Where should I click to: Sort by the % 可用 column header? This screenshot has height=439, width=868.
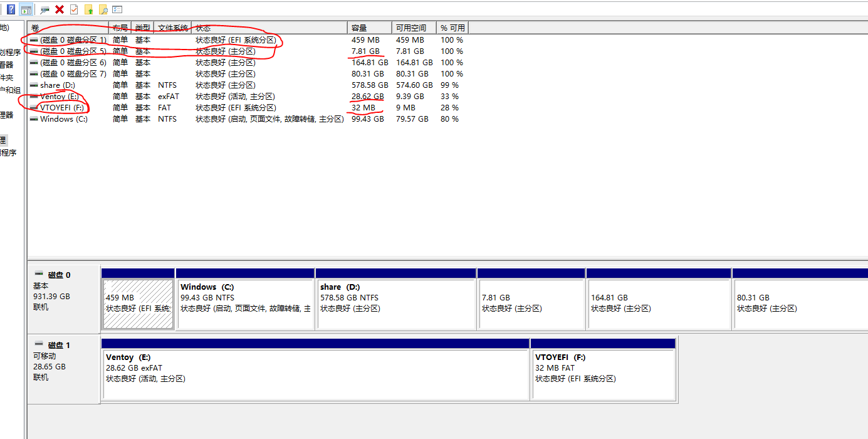pyautogui.click(x=452, y=28)
